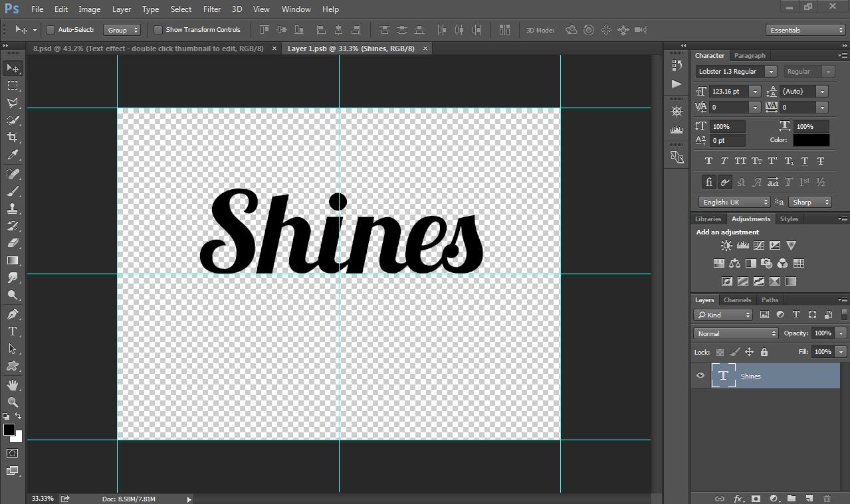Select the Hand tool
The image size is (850, 504).
[12, 384]
